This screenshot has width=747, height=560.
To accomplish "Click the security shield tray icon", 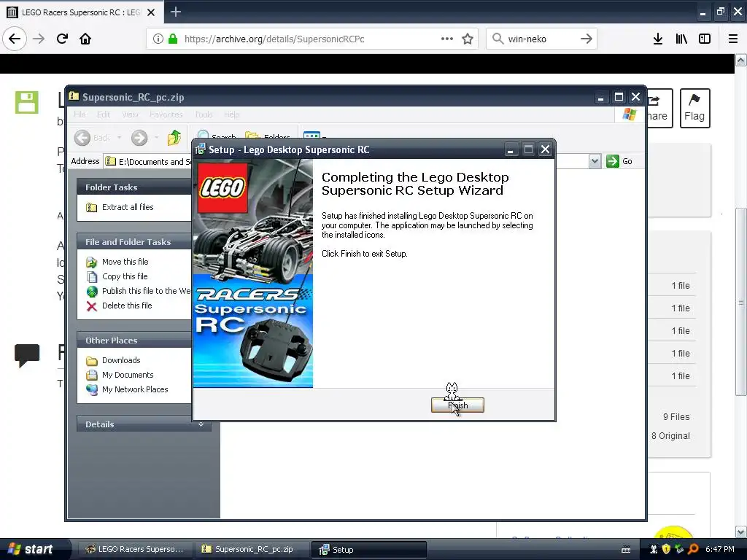I will pyautogui.click(x=666, y=549).
